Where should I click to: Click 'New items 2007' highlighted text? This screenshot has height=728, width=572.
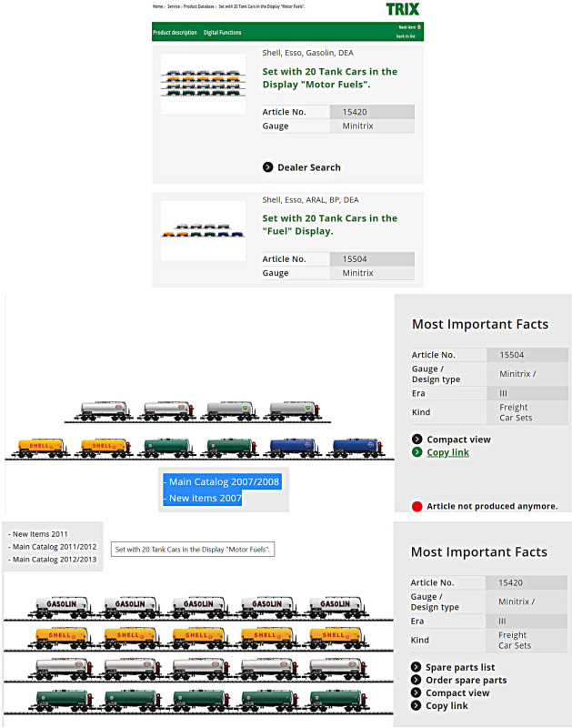tap(203, 498)
